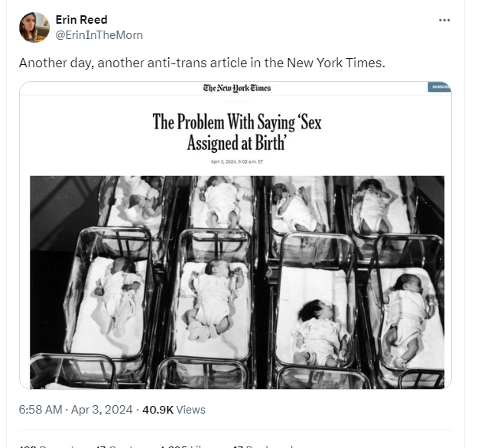Click the 'Sex Assigned at Birth' headline
The image size is (484, 448).
(236, 132)
